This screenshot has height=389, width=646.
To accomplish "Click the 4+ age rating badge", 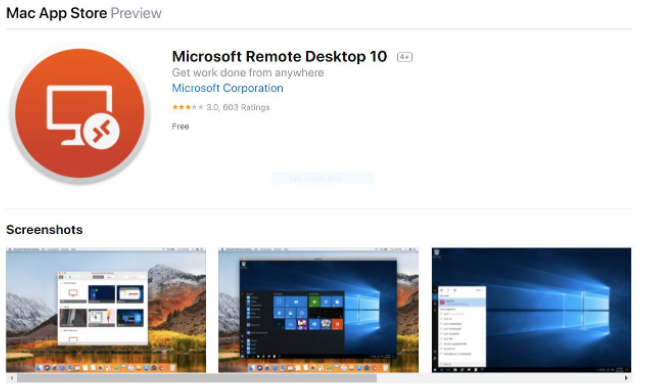I will coord(405,57).
